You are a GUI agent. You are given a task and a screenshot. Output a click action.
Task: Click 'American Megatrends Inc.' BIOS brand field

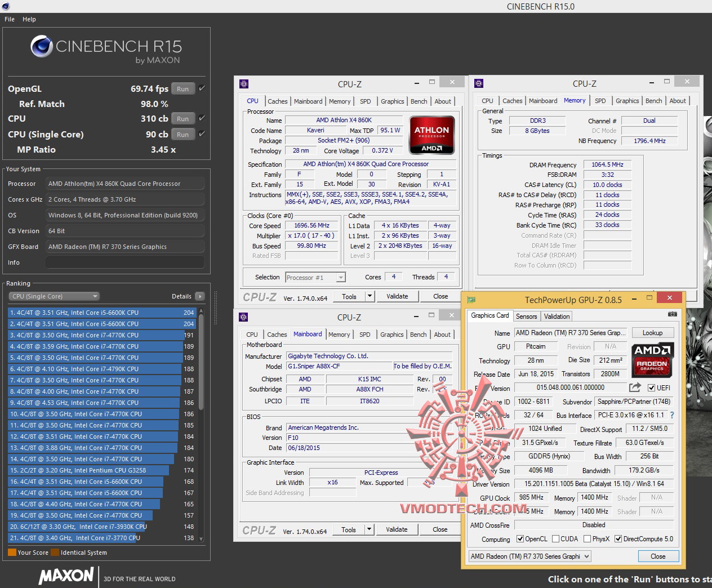coord(370,427)
